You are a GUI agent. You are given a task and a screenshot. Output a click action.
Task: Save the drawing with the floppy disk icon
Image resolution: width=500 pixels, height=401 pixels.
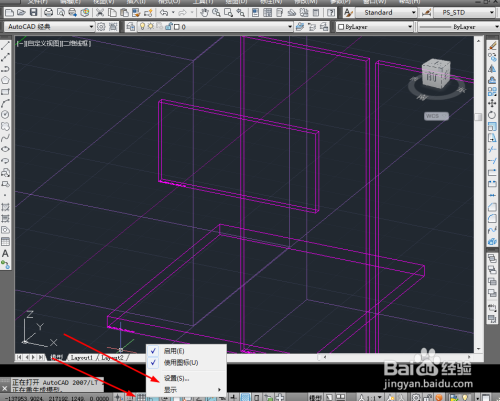33,13
